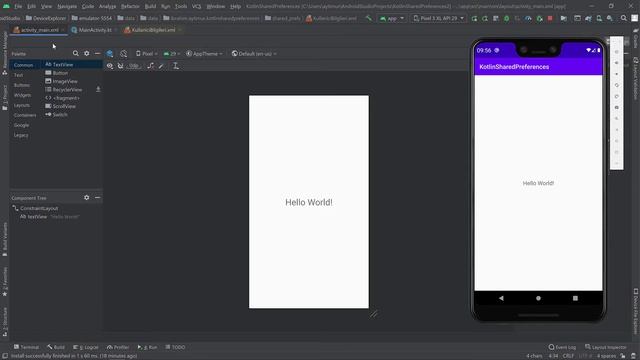This screenshot has width=640, height=360.
Task: Open the Event Log
Action: coord(562,347)
